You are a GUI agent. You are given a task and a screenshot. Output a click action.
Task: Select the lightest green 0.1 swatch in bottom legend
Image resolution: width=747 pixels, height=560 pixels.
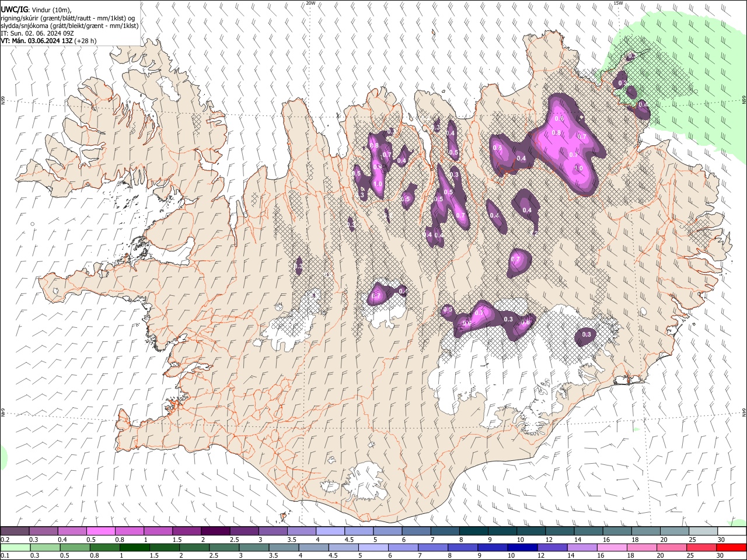click(x=15, y=547)
